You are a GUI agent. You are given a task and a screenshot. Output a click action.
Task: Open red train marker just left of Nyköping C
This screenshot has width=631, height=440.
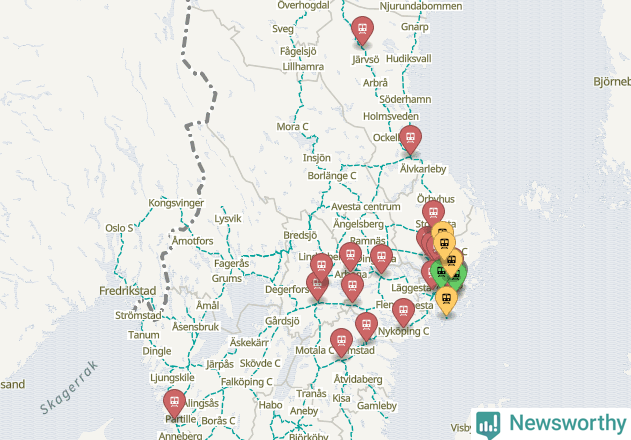(x=366, y=326)
